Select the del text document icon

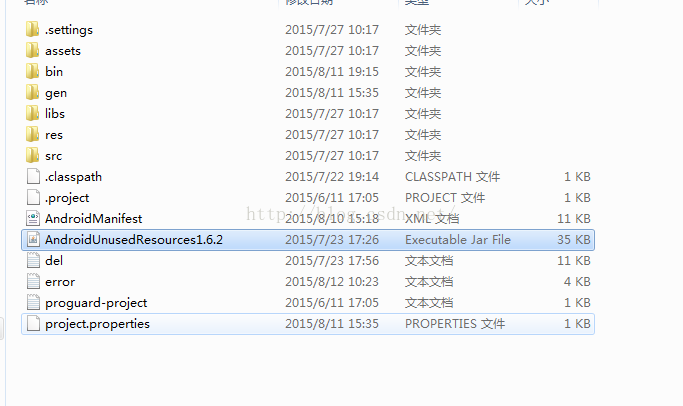pos(33,261)
